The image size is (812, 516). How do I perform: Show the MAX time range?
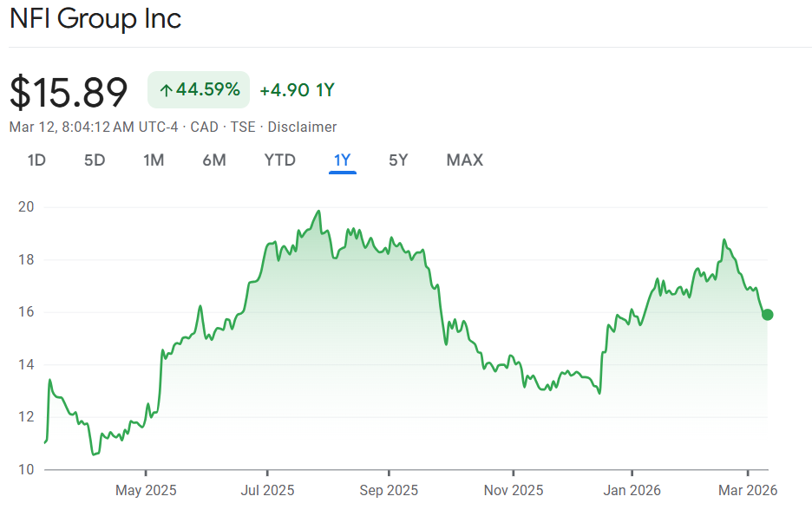coord(465,160)
